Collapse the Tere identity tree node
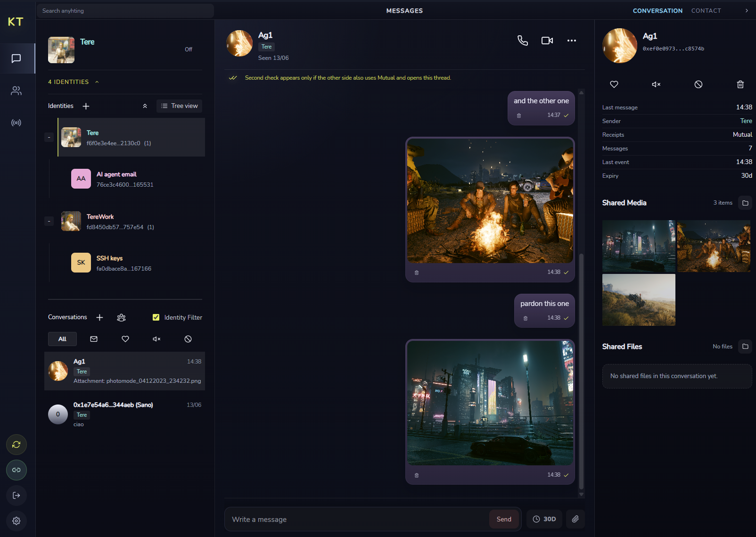The width and height of the screenshot is (756, 537). [49, 137]
